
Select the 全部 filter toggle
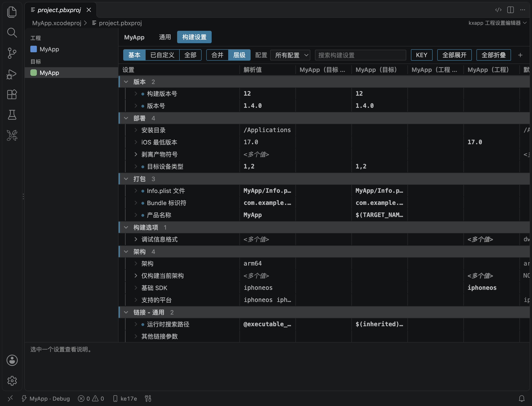coord(190,55)
